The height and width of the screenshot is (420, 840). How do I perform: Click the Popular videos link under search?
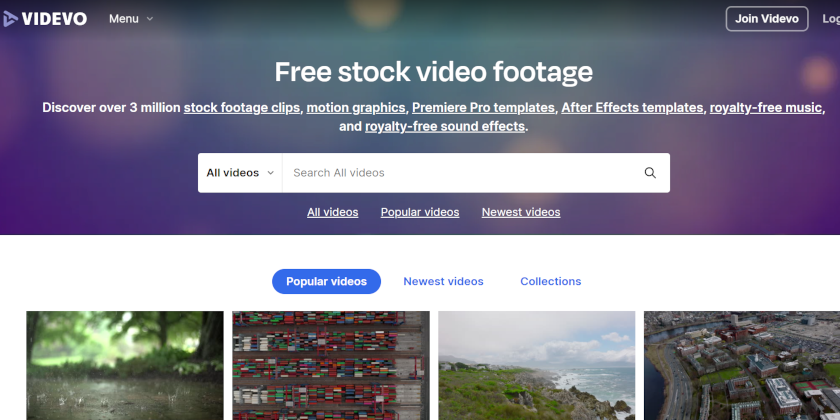tap(420, 212)
